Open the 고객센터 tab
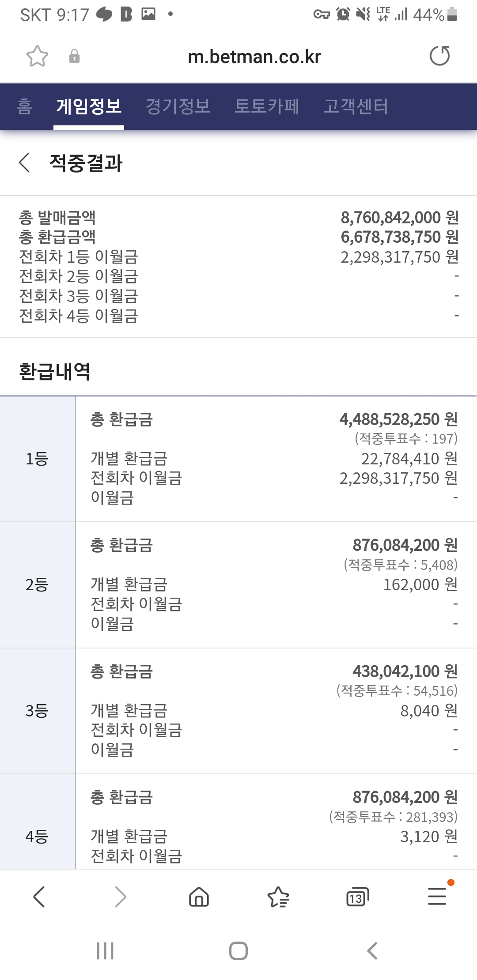The image size is (477, 980). click(x=356, y=106)
